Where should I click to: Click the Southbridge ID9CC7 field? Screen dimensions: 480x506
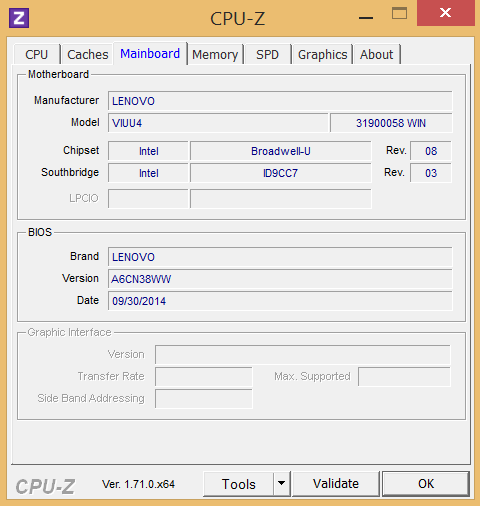click(281, 173)
